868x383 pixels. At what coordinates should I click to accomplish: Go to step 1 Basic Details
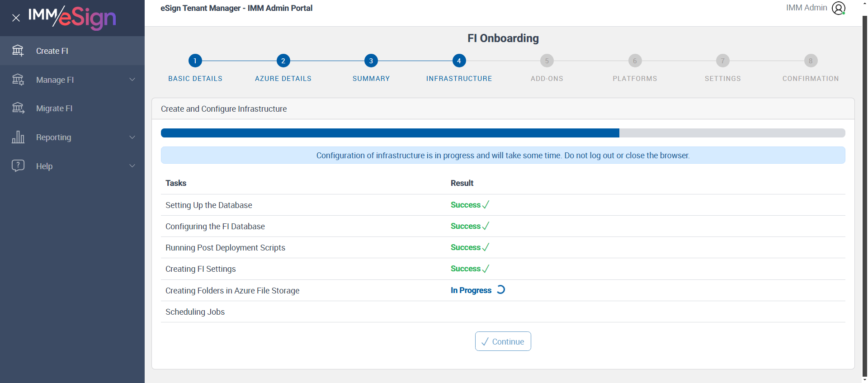tap(195, 61)
